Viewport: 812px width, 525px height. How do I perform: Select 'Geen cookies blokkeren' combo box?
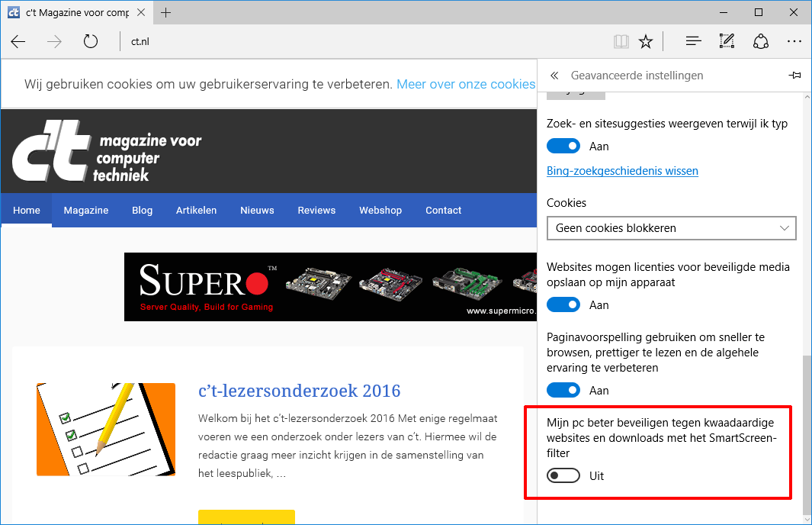[671, 227]
